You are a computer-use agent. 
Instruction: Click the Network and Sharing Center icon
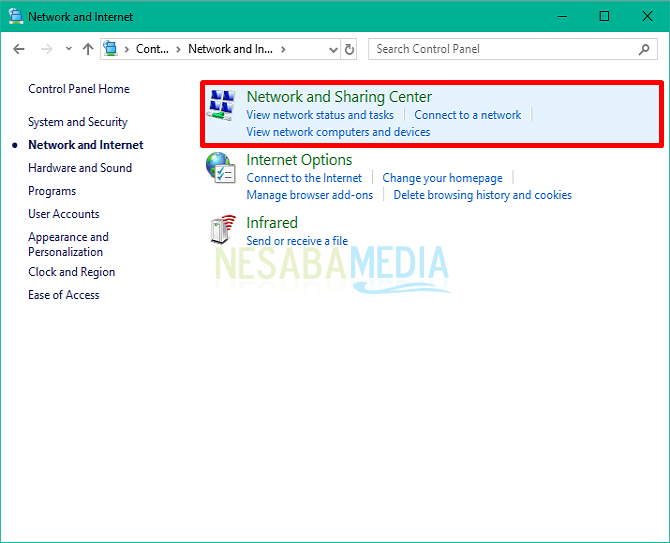click(x=221, y=105)
